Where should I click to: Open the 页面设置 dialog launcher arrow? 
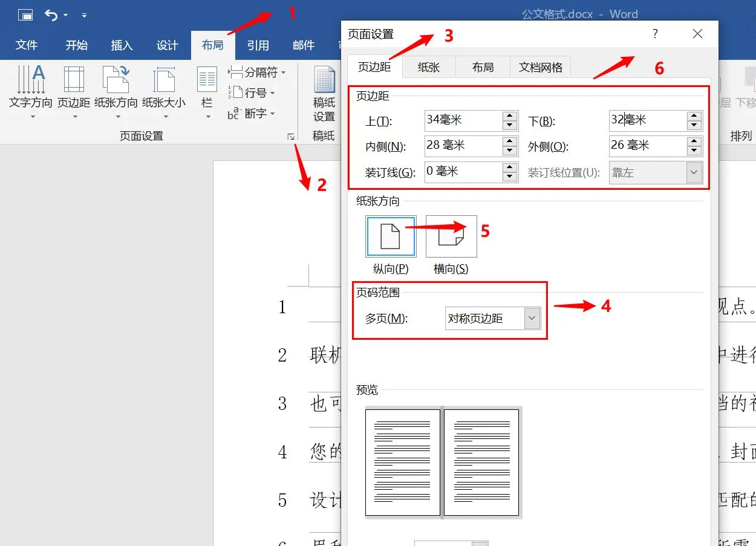[x=291, y=137]
